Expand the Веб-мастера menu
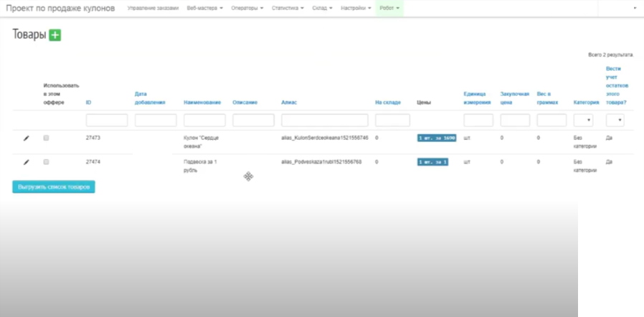644x317 pixels. click(x=204, y=8)
